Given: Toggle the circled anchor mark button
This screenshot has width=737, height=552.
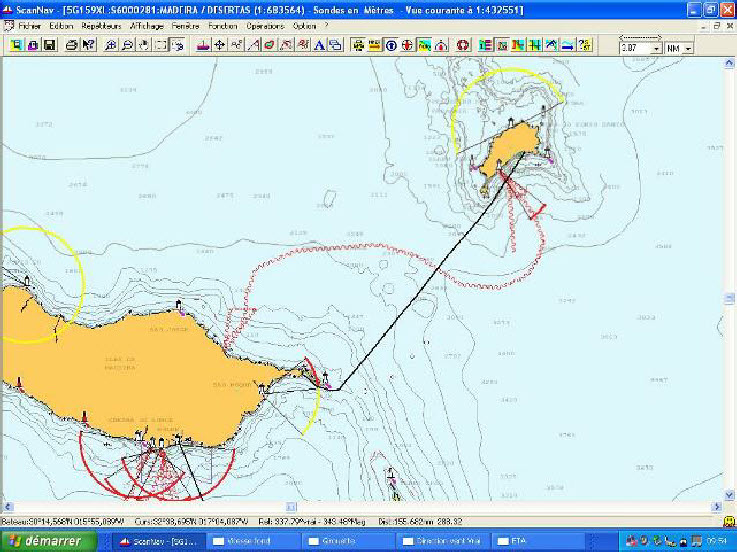Looking at the screenshot, I should point(391,45).
